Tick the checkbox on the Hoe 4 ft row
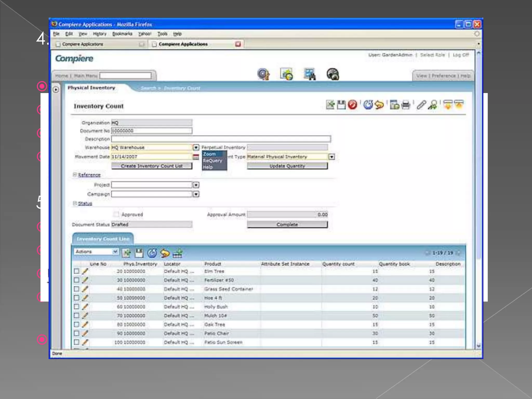This screenshot has height=399, width=532. [76, 298]
